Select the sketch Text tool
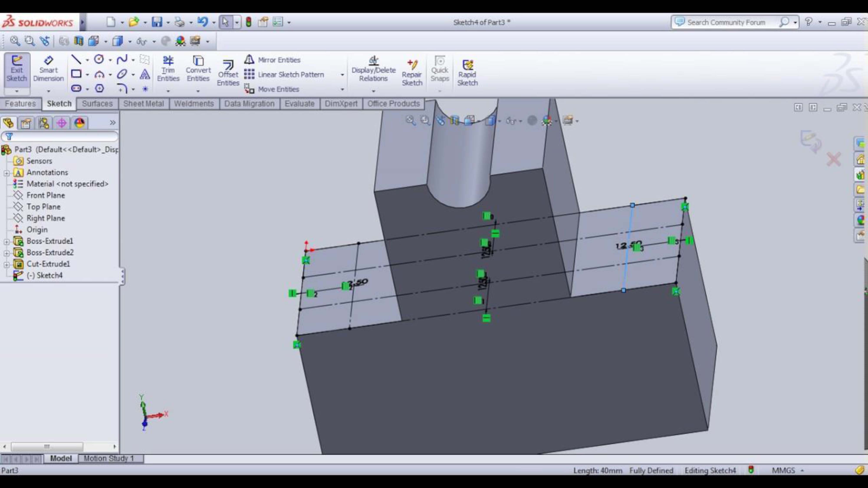 click(x=145, y=74)
